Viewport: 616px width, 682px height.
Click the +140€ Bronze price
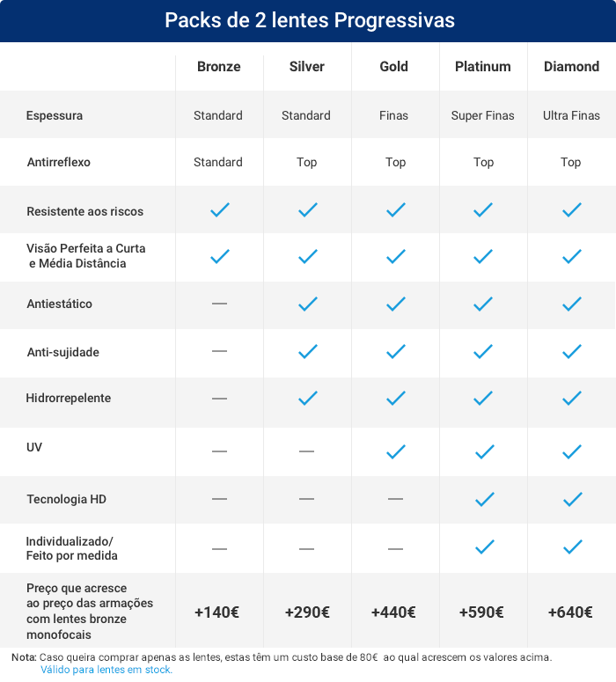coord(217,612)
